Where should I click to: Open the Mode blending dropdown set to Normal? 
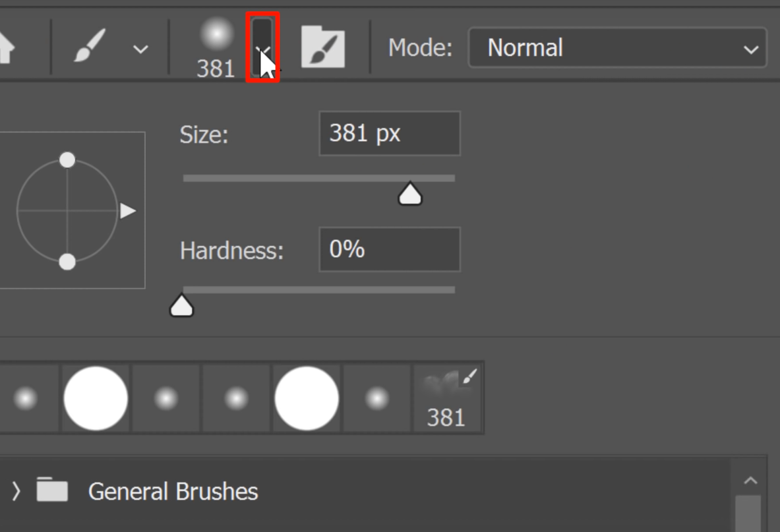(617, 48)
